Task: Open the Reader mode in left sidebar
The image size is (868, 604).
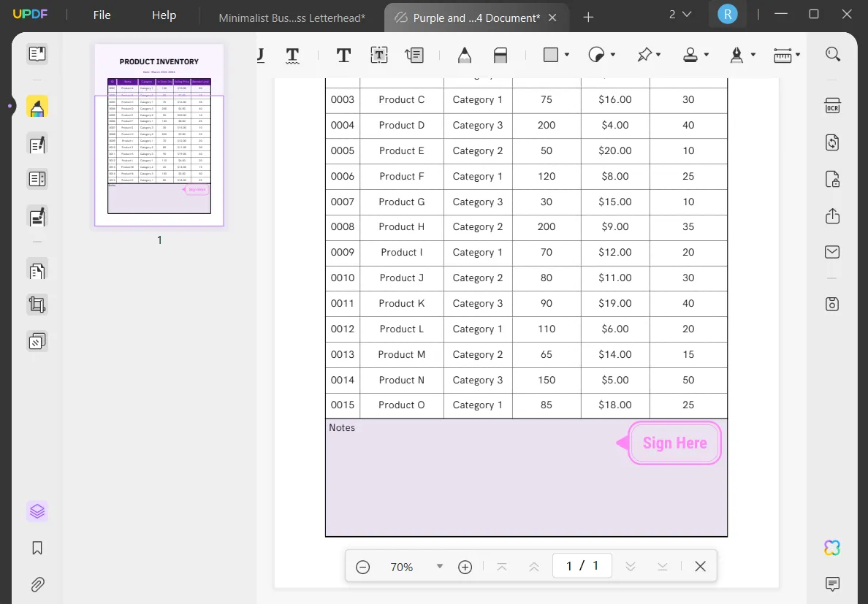Action: 37,54
